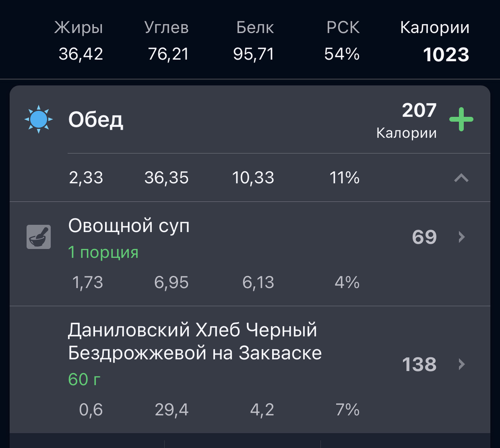Open the Жиры column header
The height and width of the screenshot is (448, 500).
(x=79, y=28)
